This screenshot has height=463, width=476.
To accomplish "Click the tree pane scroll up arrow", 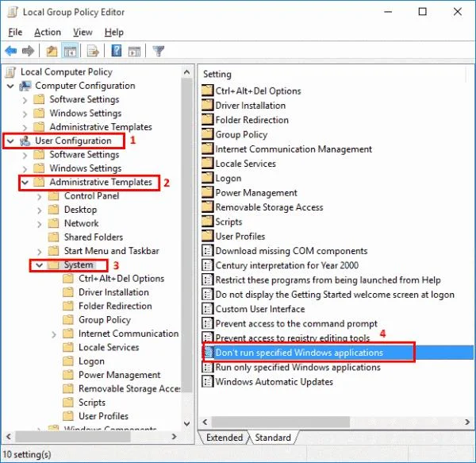I will [x=187, y=72].
